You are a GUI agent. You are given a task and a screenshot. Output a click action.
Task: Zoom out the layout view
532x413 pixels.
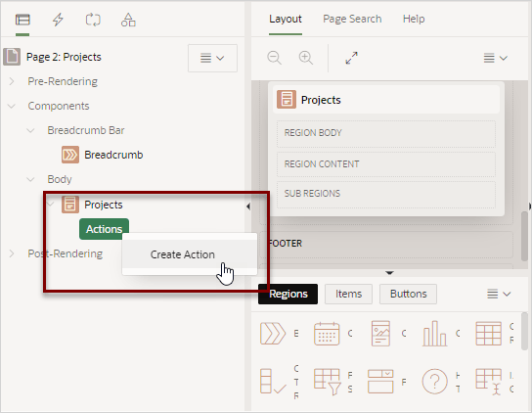(x=274, y=58)
